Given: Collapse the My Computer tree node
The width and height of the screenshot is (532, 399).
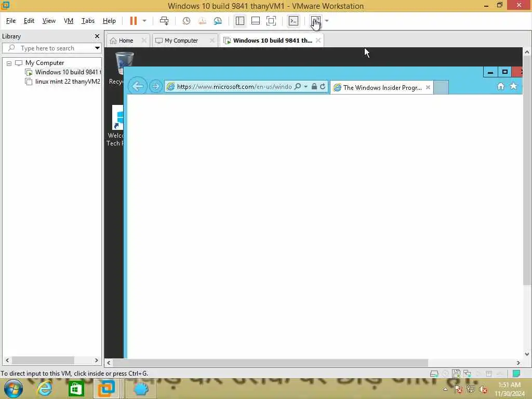Looking at the screenshot, I should coord(9,63).
